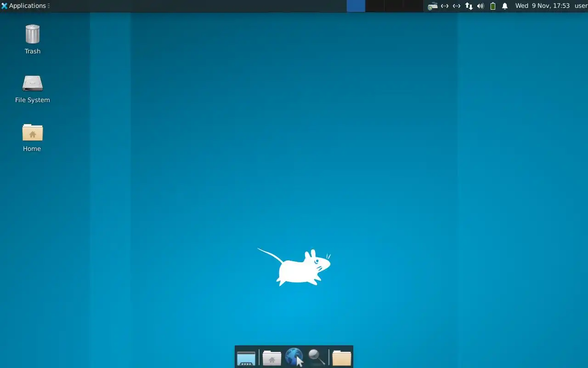Image resolution: width=588 pixels, height=368 pixels.
Task: Select the File System desktop icon
Action: pyautogui.click(x=32, y=89)
